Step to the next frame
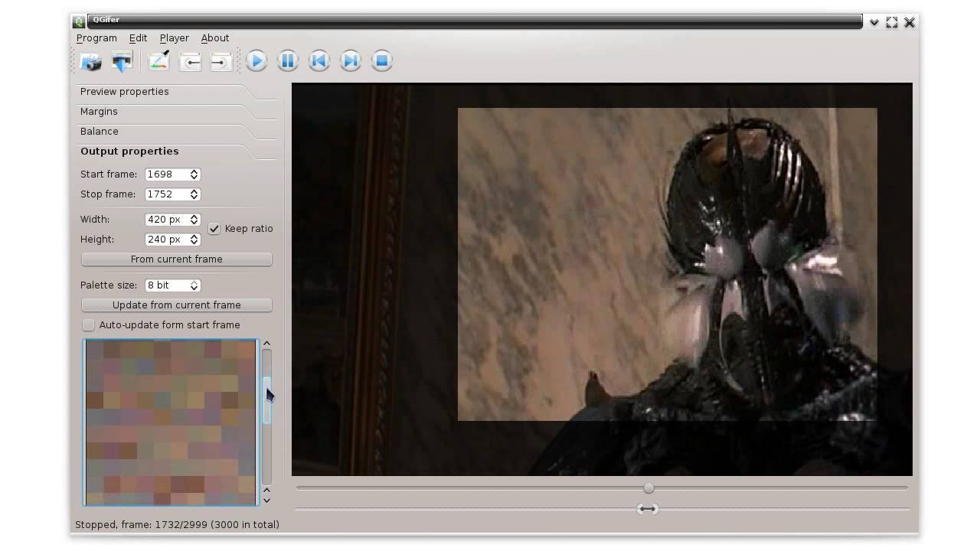Image resolution: width=980 pixels, height=551 pixels. point(351,61)
